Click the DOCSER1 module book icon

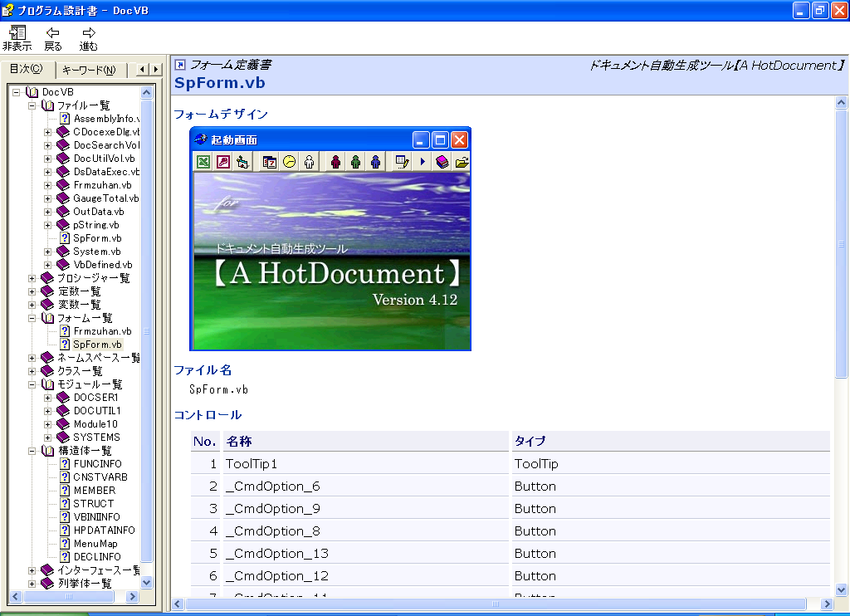pos(63,398)
